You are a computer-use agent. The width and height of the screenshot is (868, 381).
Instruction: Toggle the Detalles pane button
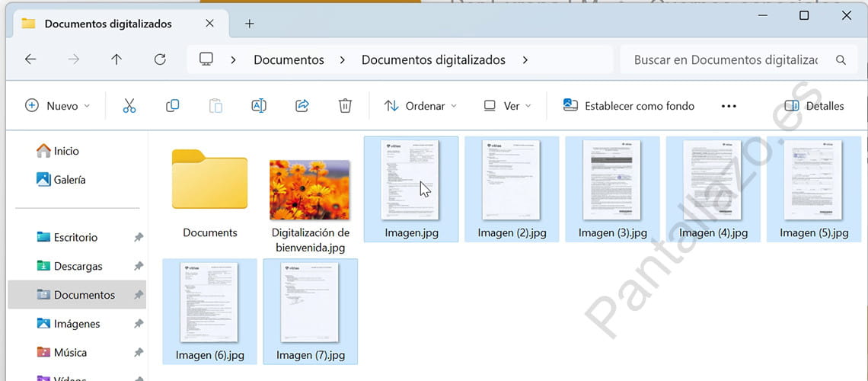(814, 106)
